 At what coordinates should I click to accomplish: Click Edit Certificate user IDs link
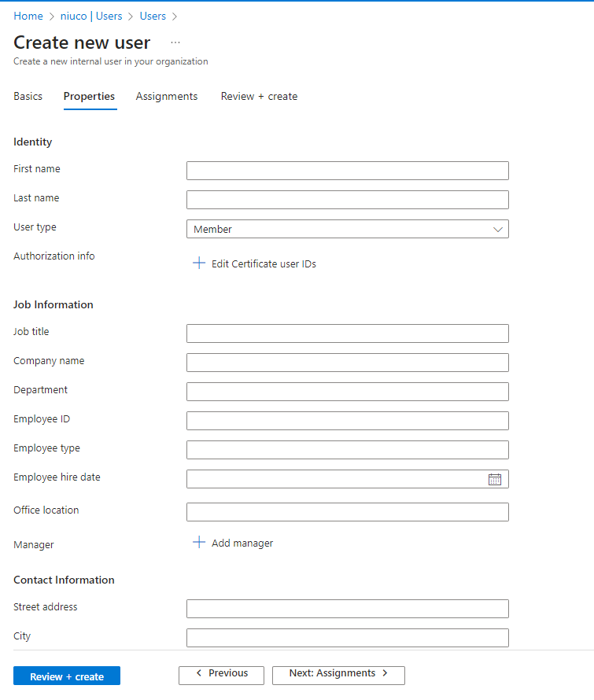click(264, 263)
